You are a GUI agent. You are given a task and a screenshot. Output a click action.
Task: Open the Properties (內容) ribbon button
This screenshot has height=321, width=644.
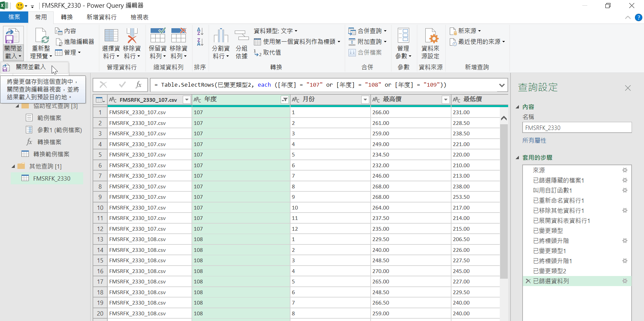(x=66, y=31)
